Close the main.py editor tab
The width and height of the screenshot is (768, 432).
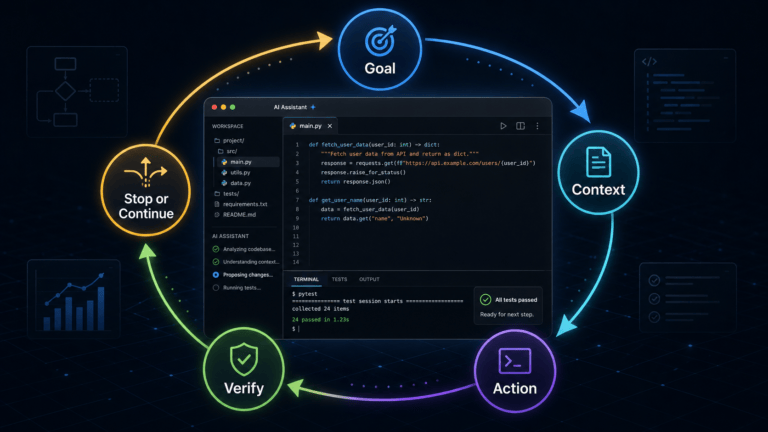click(330, 126)
